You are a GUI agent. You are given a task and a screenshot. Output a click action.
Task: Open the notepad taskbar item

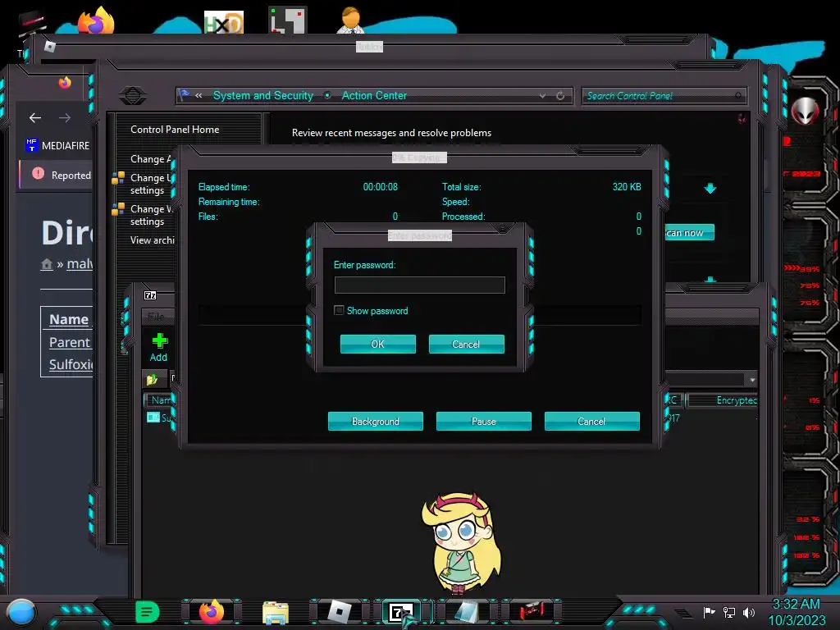[x=466, y=612]
